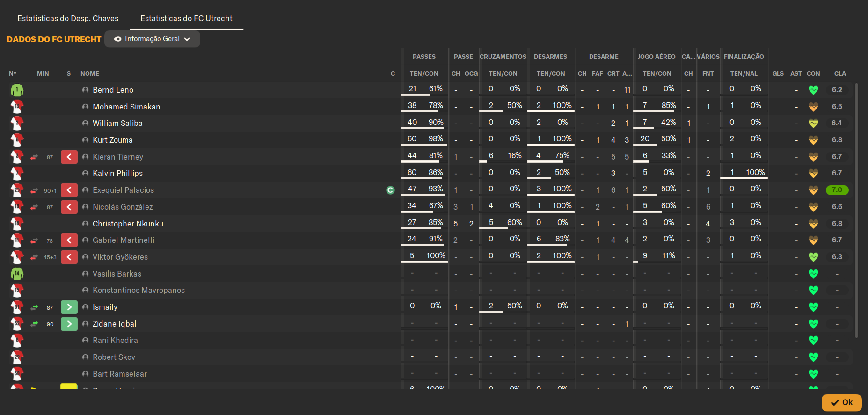868x415 pixels.
Task: Sort by Nº shirt number column
Action: (13, 73)
